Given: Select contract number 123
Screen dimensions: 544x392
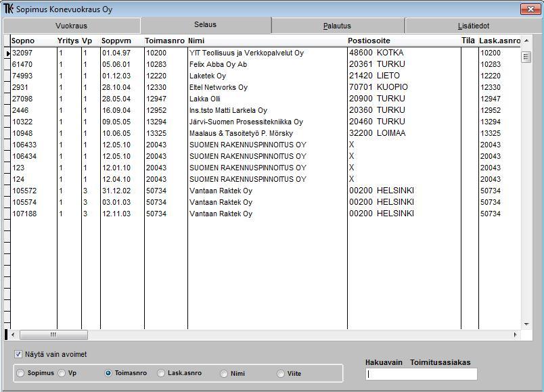Looking at the screenshot, I should point(34,168).
